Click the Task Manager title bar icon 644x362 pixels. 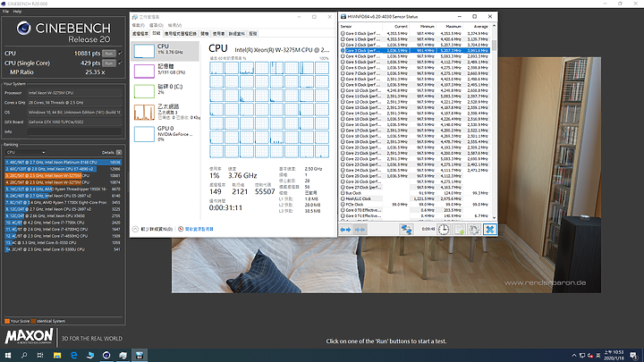click(135, 17)
